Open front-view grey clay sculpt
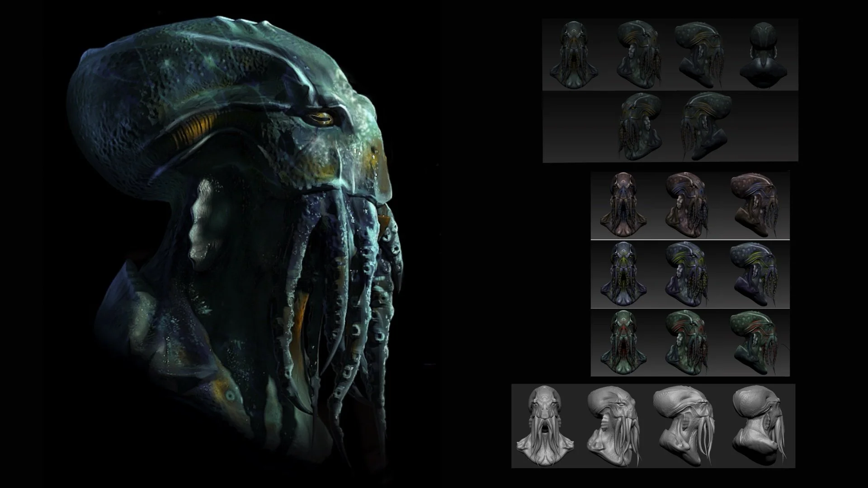This screenshot has height=488, width=868. tap(545, 425)
